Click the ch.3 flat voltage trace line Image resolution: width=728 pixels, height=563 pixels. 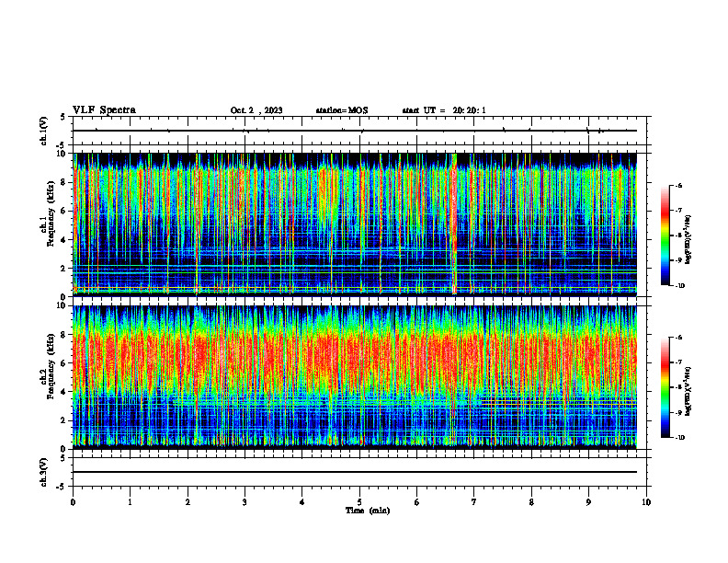355,472
